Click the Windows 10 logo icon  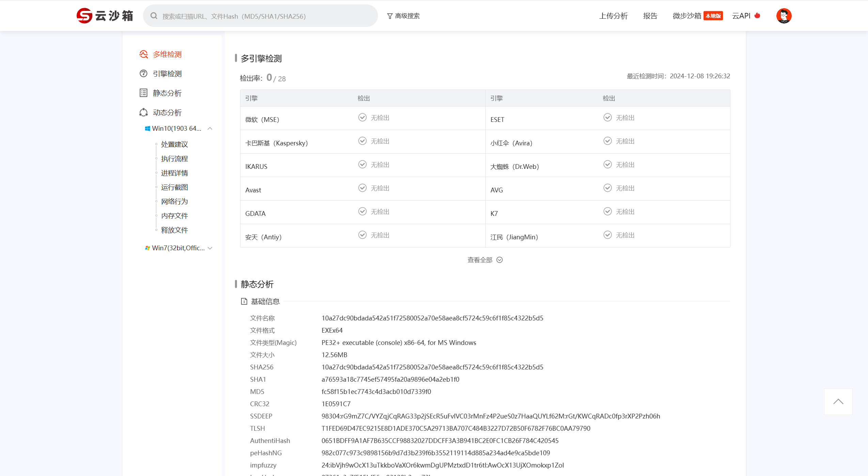[147, 129]
